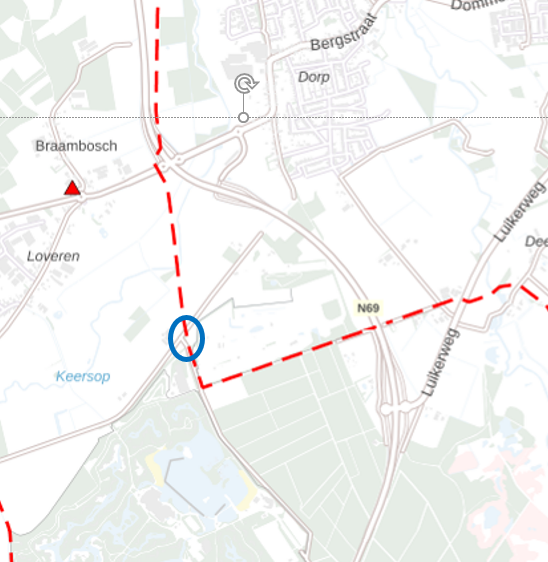
Task: Click the upper Luikerweg road label
Action: pyautogui.click(x=520, y=211)
